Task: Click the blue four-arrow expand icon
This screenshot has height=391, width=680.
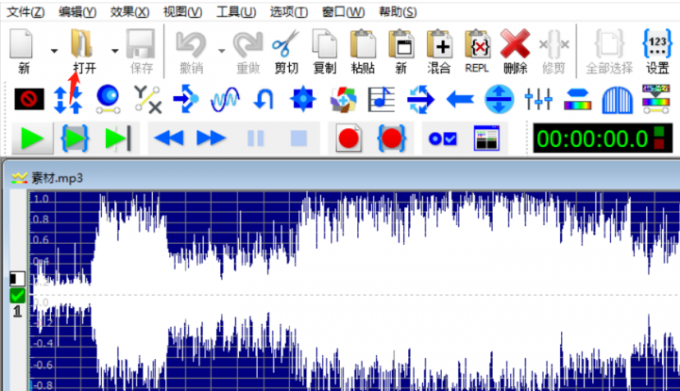Action: pos(303,99)
